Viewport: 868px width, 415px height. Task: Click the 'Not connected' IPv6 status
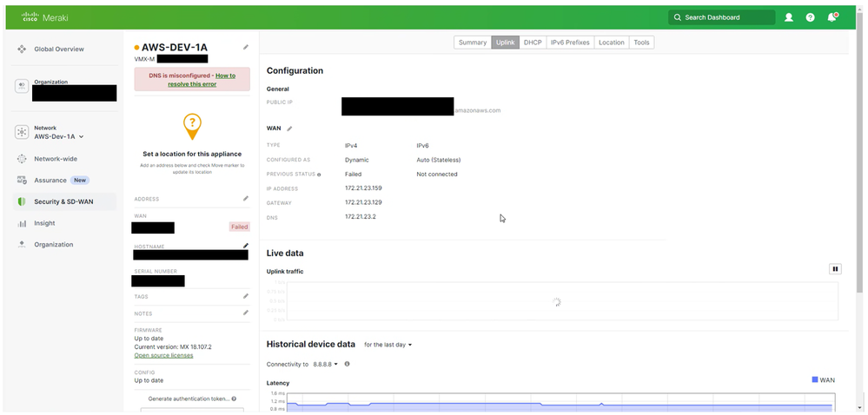tap(437, 175)
